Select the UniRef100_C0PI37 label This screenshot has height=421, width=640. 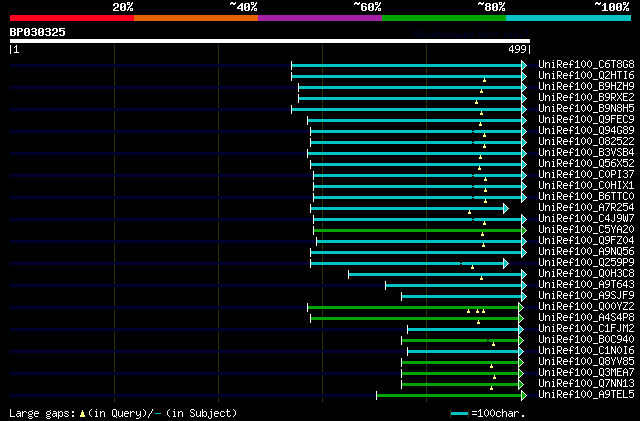tap(586, 175)
